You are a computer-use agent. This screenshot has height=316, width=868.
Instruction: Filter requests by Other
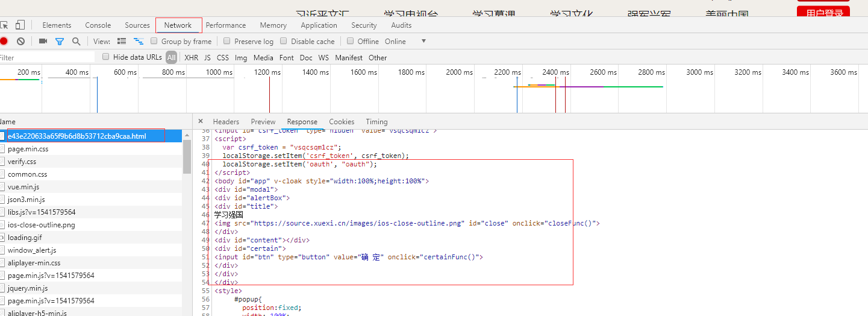pos(378,58)
